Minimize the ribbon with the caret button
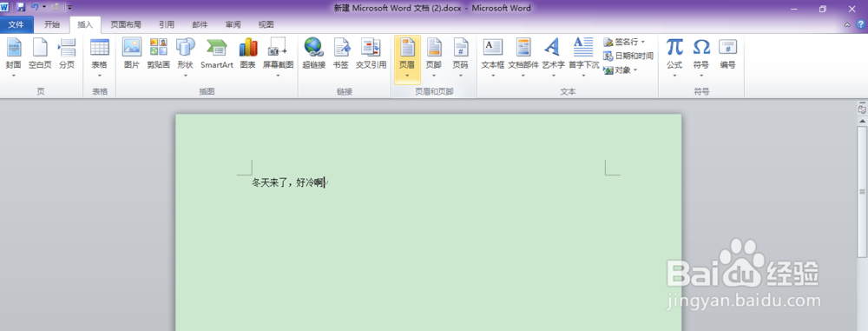The width and height of the screenshot is (868, 331). click(847, 24)
